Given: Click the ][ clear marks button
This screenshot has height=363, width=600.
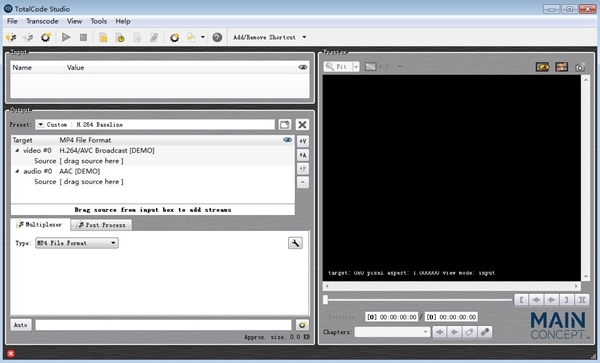Looking at the screenshot, I should tap(582, 300).
